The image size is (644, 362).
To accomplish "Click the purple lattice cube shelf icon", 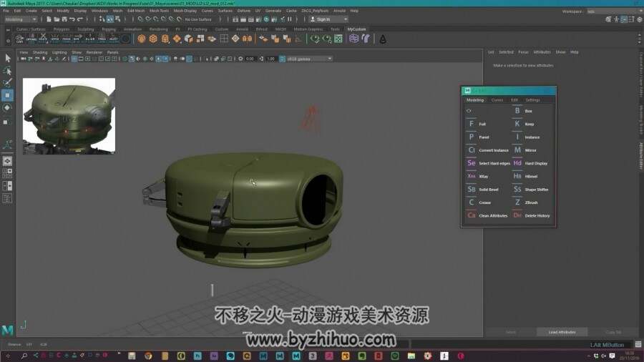I will (353, 39).
